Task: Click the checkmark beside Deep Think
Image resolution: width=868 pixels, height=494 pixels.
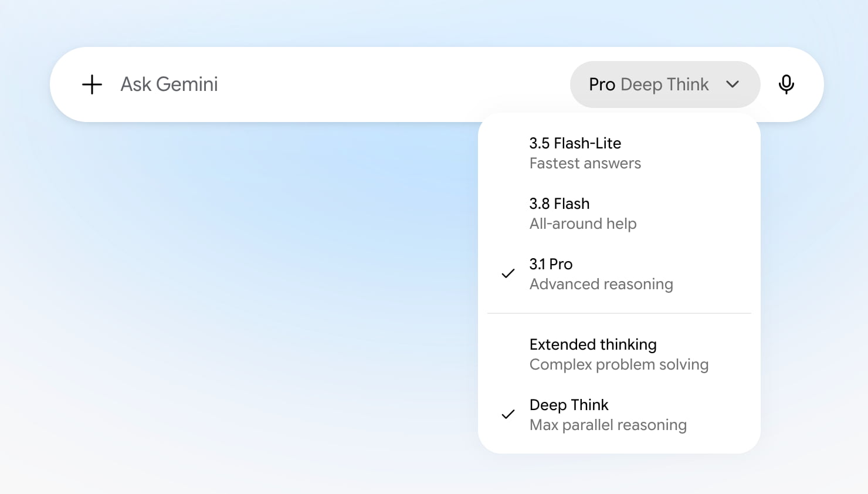Action: (508, 414)
